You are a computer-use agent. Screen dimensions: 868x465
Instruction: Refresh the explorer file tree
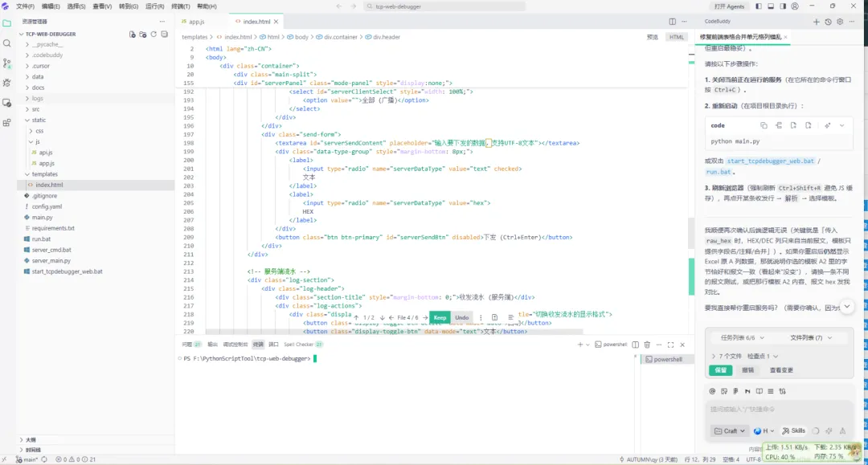[x=154, y=35]
